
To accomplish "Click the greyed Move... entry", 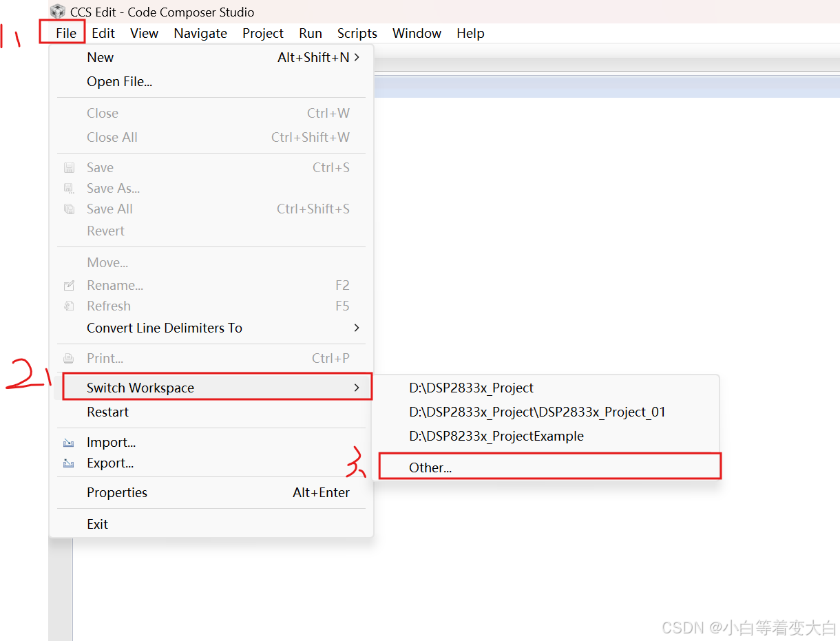I will click(211, 263).
